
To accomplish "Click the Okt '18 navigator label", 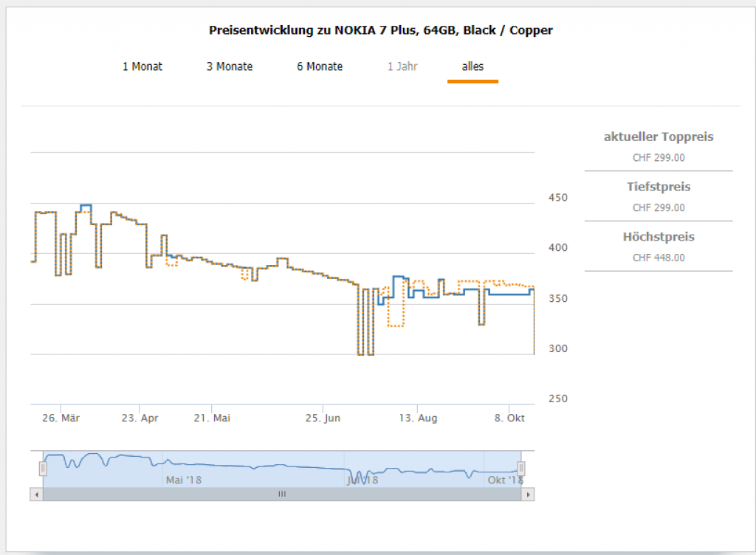I will (x=505, y=480).
